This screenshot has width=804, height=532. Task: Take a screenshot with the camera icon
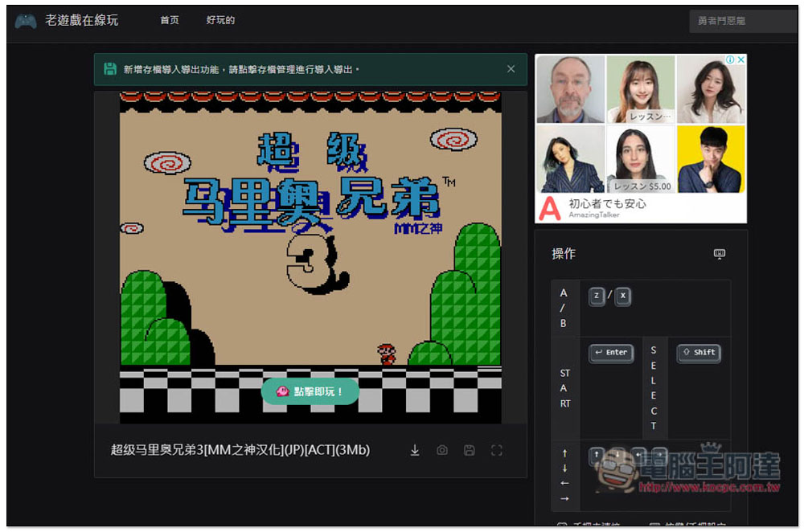(442, 450)
